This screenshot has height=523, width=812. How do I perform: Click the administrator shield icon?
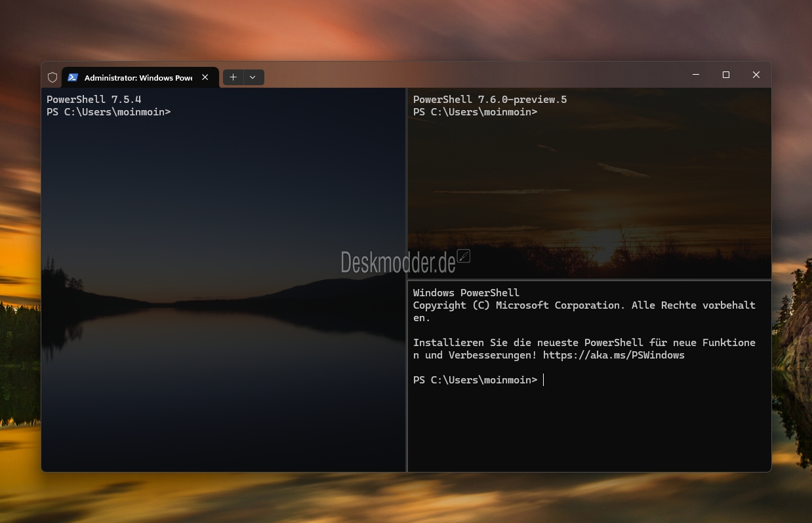click(52, 77)
